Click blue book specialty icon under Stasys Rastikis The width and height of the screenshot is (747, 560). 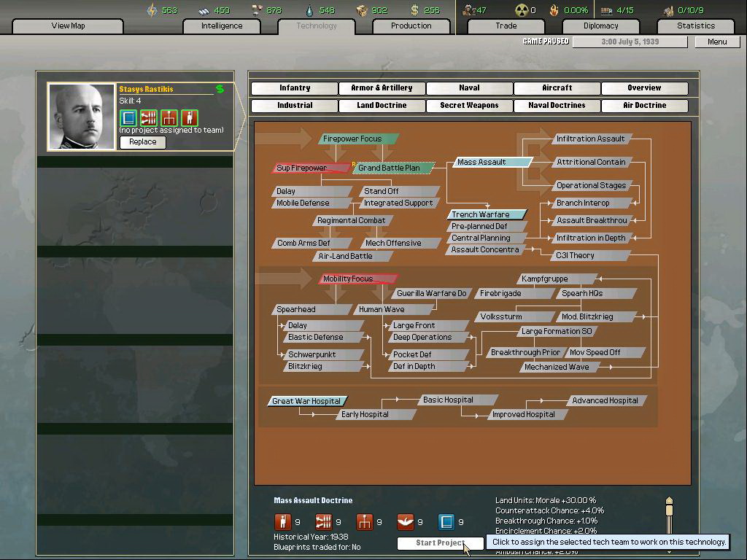click(128, 117)
